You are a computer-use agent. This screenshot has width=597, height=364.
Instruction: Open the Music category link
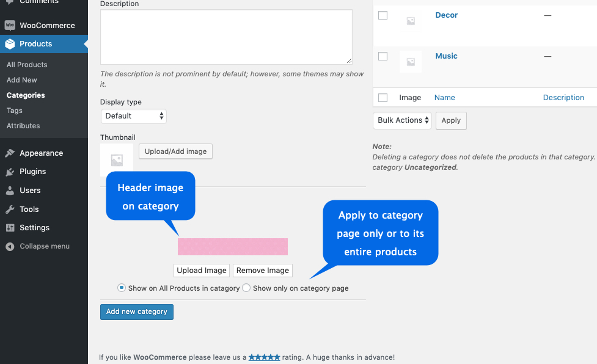[x=446, y=56]
